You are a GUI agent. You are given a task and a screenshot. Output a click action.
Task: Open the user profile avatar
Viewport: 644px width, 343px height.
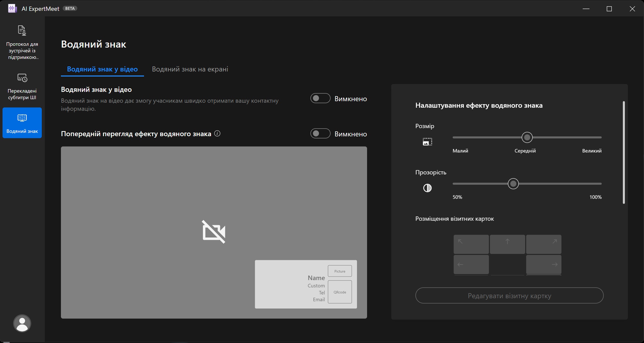point(22,323)
